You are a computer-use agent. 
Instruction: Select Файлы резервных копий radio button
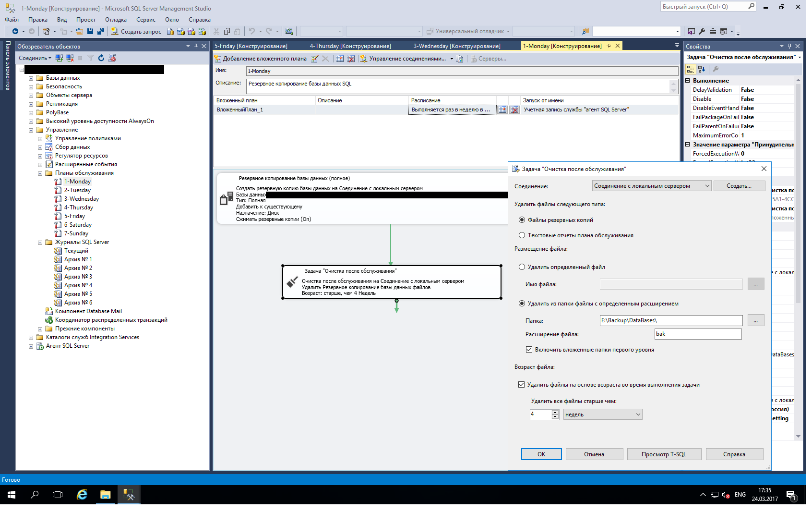pos(522,220)
